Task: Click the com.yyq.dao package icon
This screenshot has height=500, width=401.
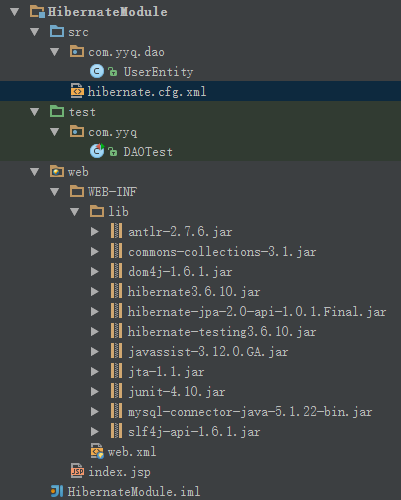Action: (77, 51)
